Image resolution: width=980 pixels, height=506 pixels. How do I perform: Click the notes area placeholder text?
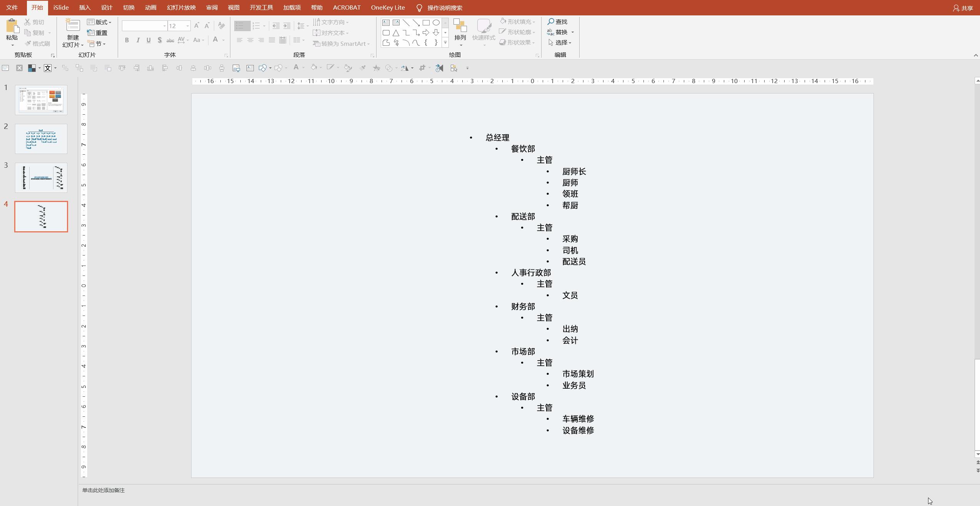click(x=103, y=490)
